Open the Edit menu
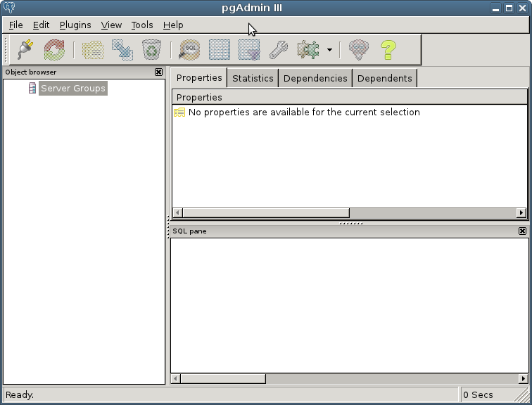Image resolution: width=532 pixels, height=405 pixels. point(41,25)
